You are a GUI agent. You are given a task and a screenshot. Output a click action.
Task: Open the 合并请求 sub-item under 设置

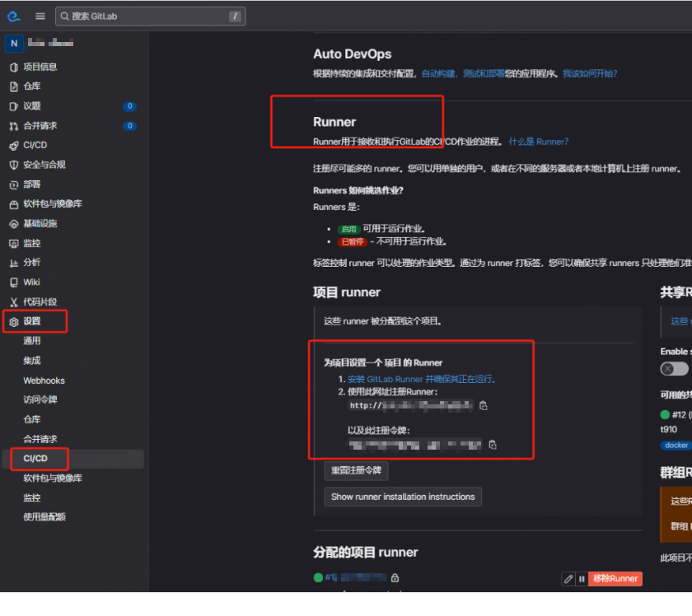point(40,440)
